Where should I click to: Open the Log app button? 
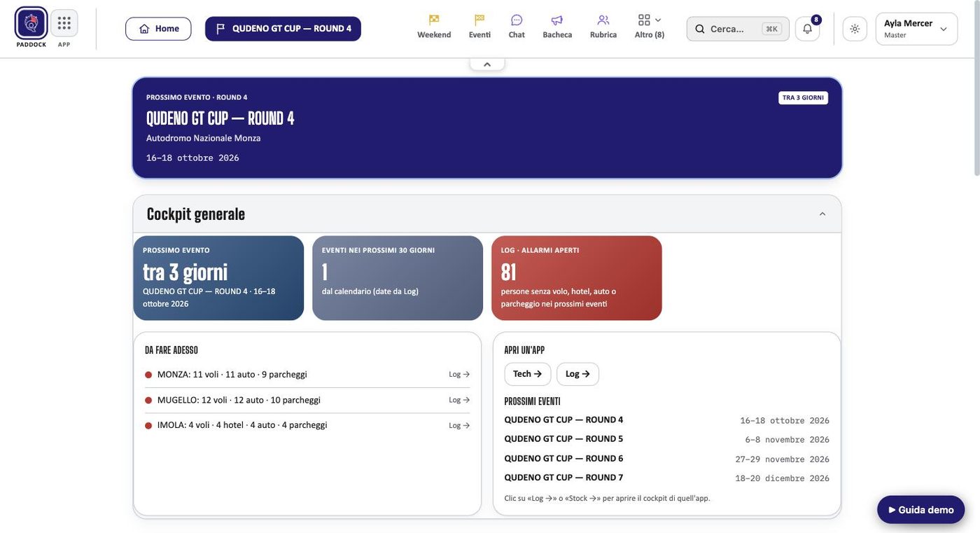tap(577, 374)
